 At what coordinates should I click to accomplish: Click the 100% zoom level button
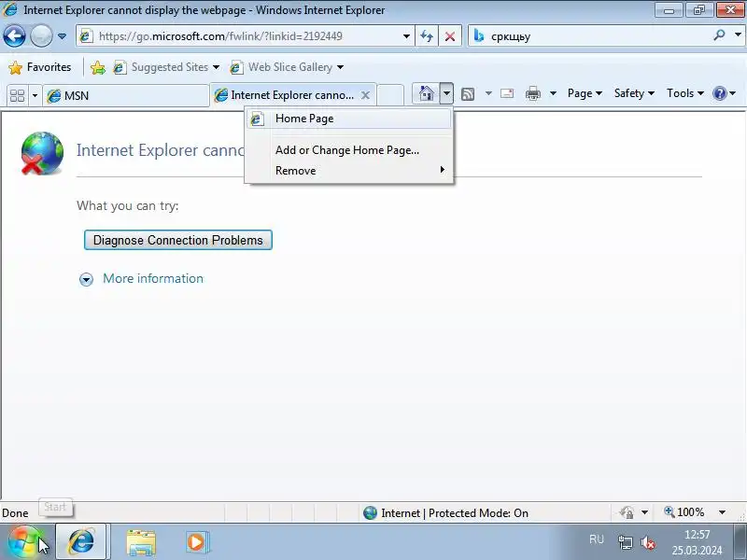click(685, 512)
